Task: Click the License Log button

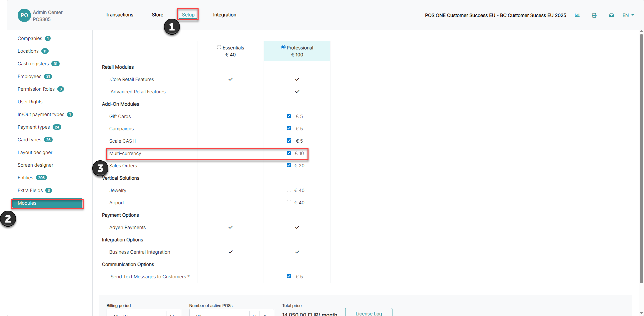Action: tap(368, 313)
